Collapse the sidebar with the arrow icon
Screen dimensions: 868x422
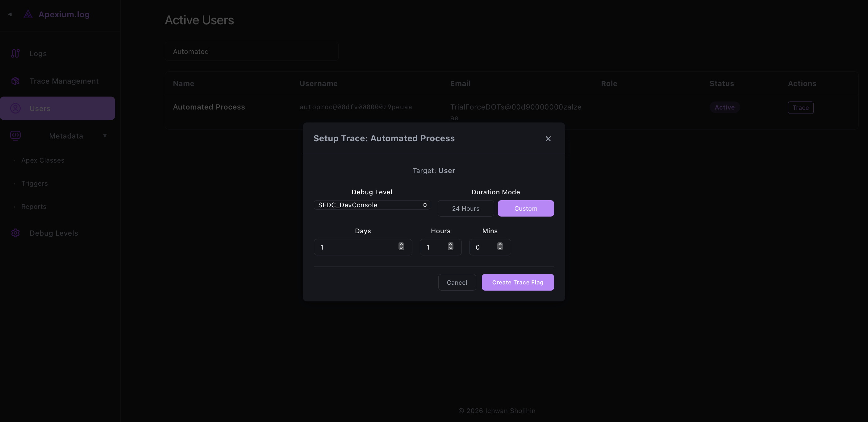click(10, 14)
